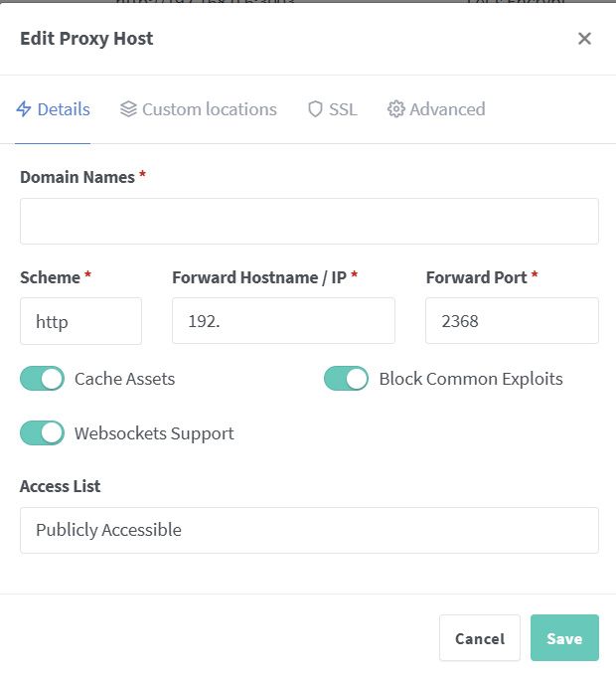Screen dimensions: 616x679
Task: Switch to the Custom locations tab
Action: pos(209,109)
